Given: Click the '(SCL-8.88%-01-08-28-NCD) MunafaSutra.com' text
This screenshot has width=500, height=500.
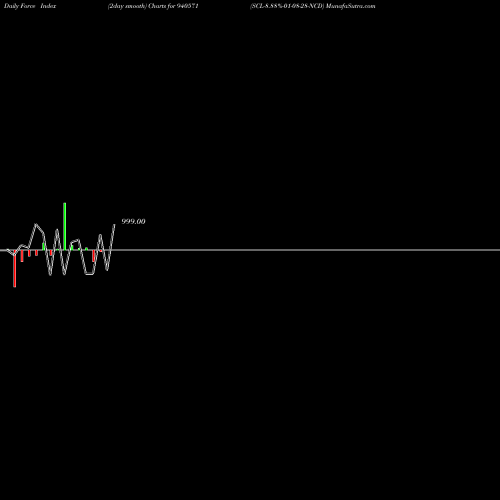Looking at the screenshot, I should pyautogui.click(x=313, y=6).
